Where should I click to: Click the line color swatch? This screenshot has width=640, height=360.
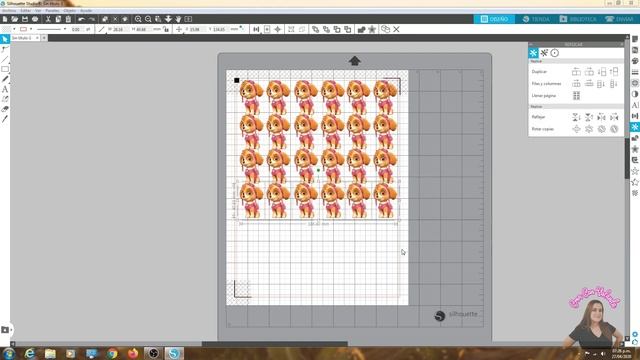24,29
